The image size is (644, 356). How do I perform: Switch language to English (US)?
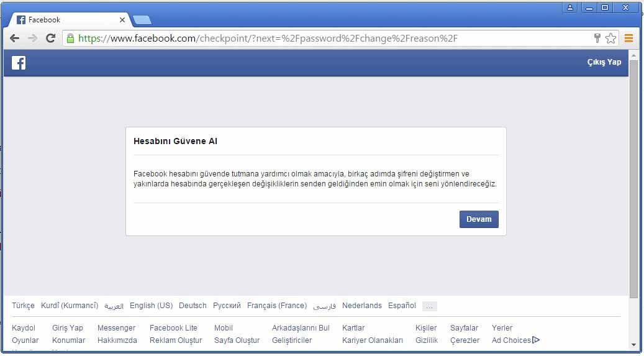click(151, 306)
